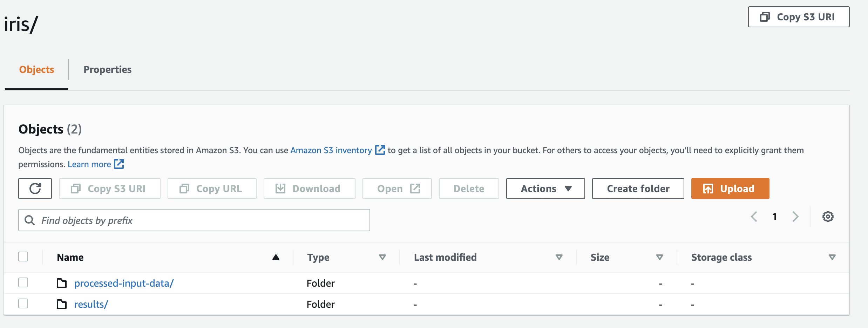Viewport: 868px width, 328px height.
Task: Sort by Type column arrow
Action: pyautogui.click(x=382, y=257)
